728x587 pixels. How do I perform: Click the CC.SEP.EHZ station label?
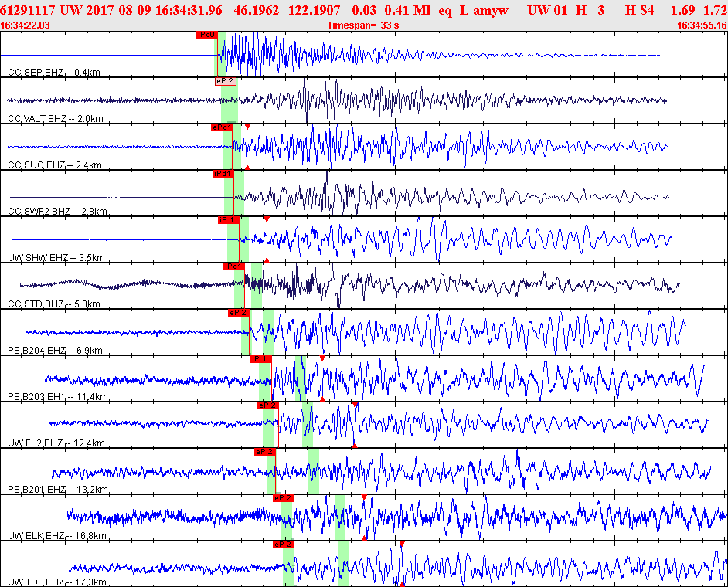point(54,72)
